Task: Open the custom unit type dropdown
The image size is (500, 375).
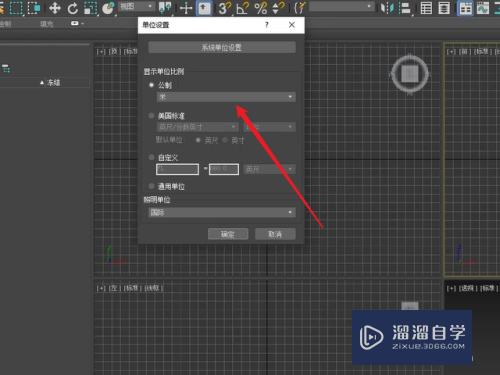Action: click(270, 169)
